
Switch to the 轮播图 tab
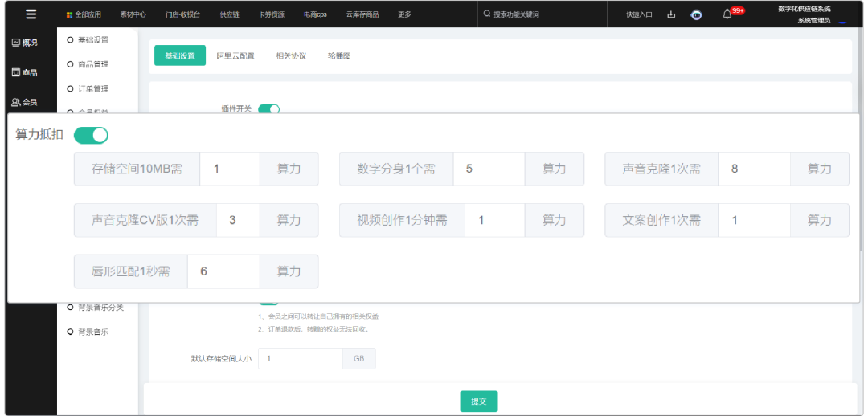(x=339, y=56)
